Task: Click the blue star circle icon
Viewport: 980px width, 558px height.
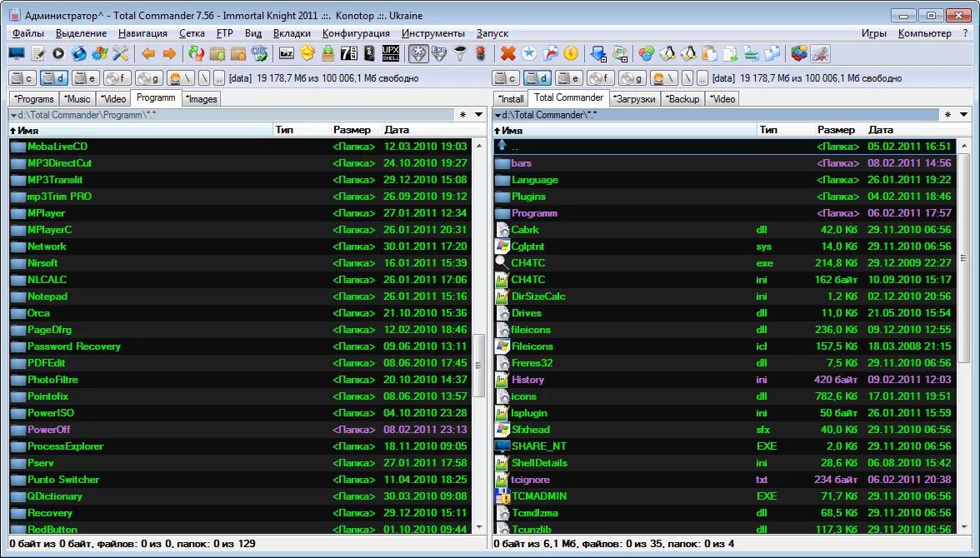Action: [x=528, y=54]
